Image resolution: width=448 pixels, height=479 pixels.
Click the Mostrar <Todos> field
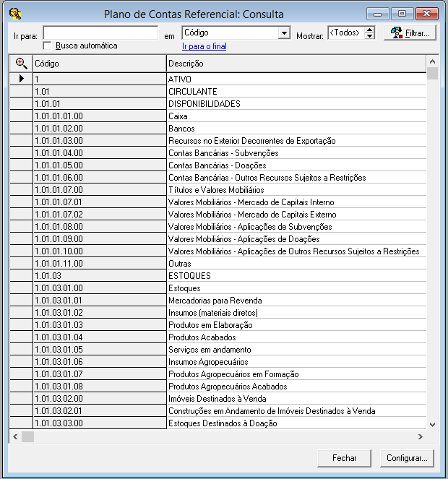(346, 33)
